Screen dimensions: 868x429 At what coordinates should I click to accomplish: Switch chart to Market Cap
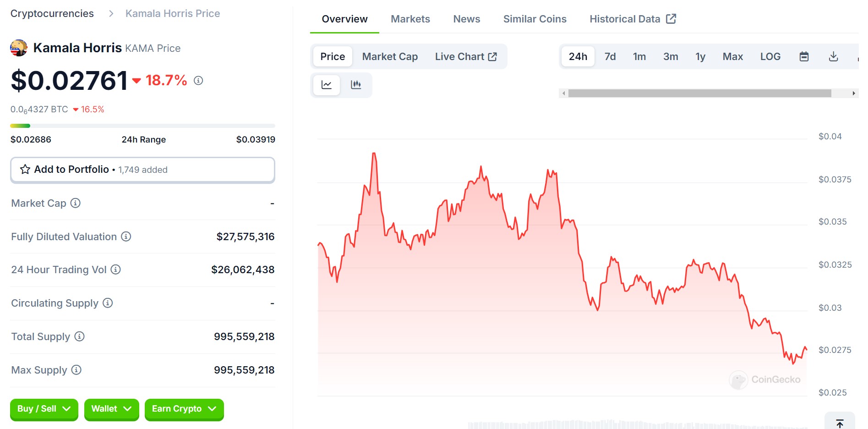390,56
